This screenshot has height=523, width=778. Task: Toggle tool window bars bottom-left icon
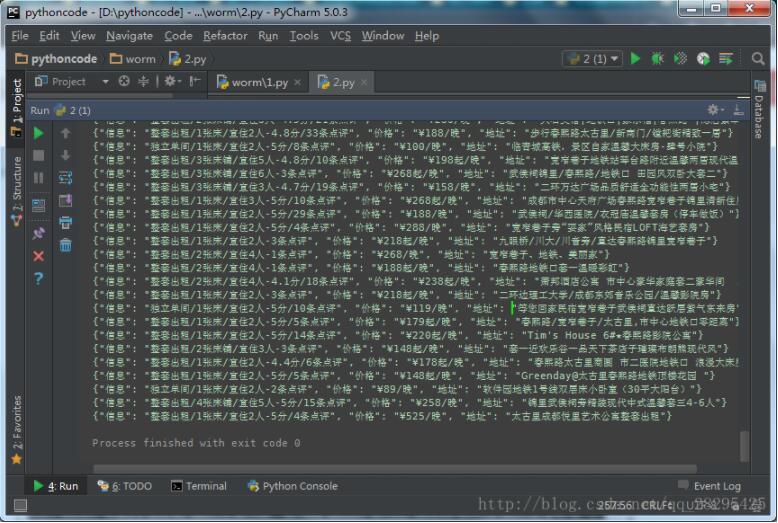tap(20, 506)
